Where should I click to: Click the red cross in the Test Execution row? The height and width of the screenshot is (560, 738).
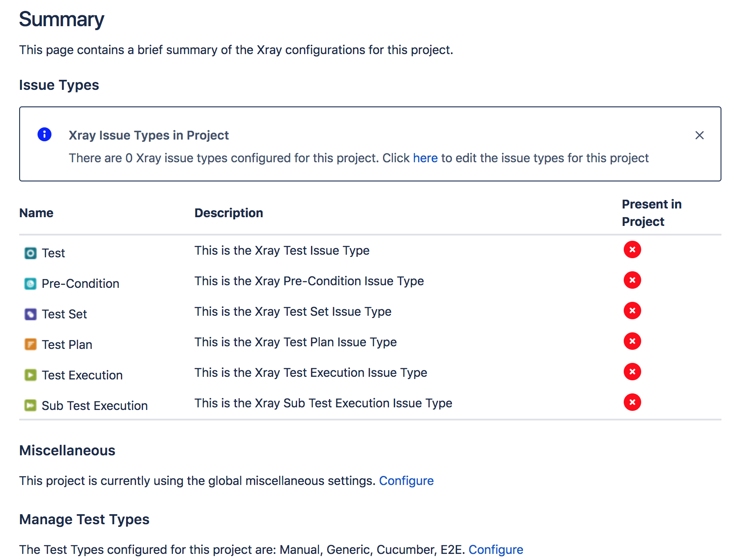632,372
